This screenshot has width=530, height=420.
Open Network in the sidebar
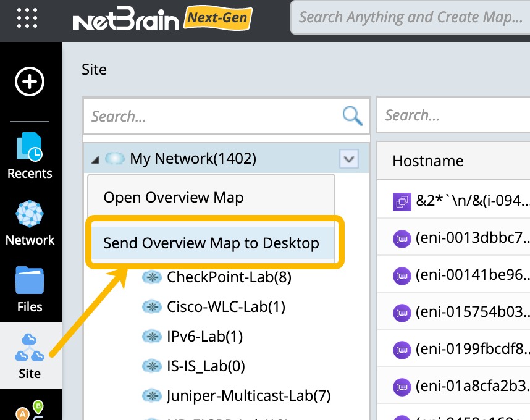(x=30, y=223)
